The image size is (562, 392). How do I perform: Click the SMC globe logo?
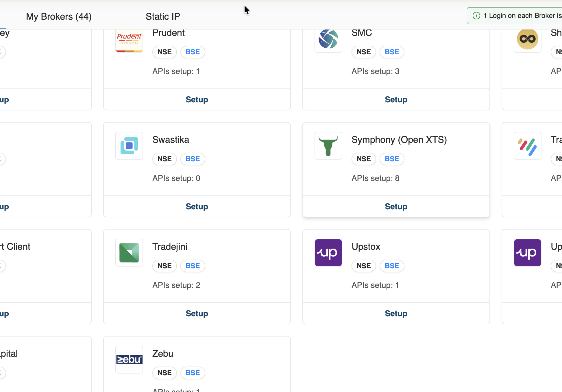[328, 39]
